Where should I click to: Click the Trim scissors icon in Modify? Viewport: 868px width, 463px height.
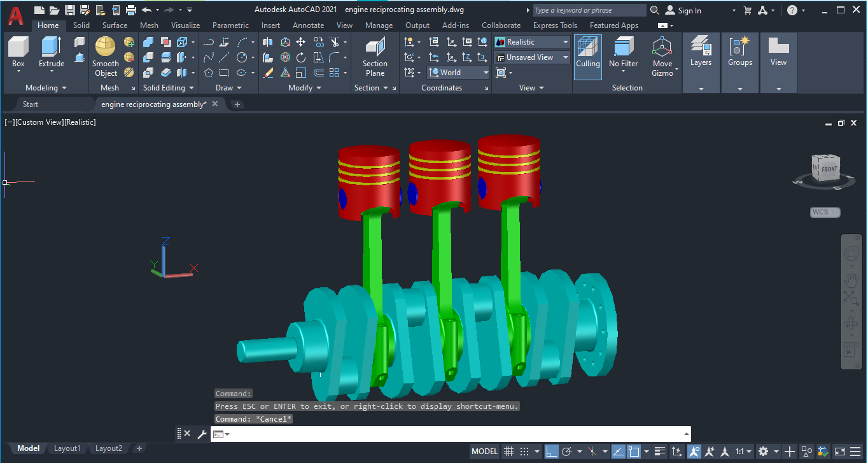(x=335, y=42)
